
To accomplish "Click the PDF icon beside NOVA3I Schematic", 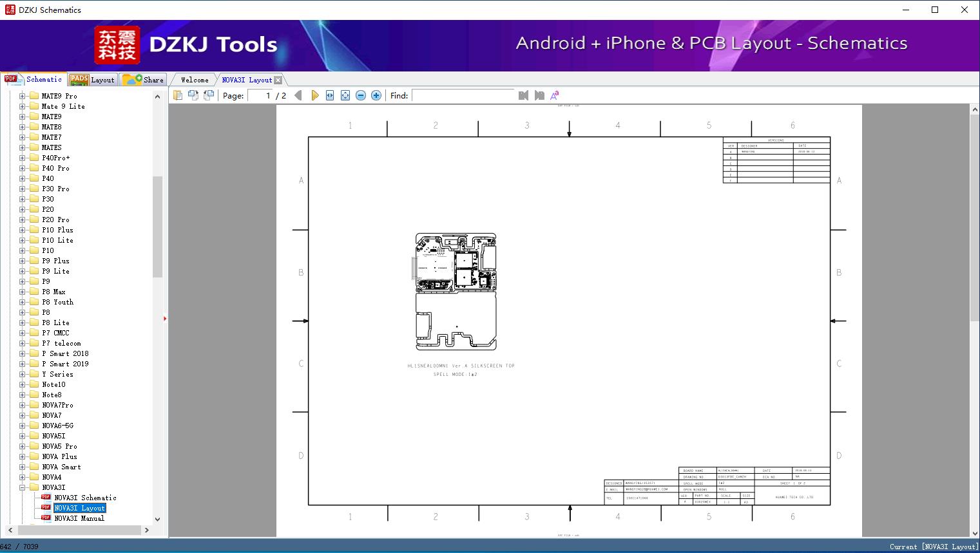I will pyautogui.click(x=46, y=498).
